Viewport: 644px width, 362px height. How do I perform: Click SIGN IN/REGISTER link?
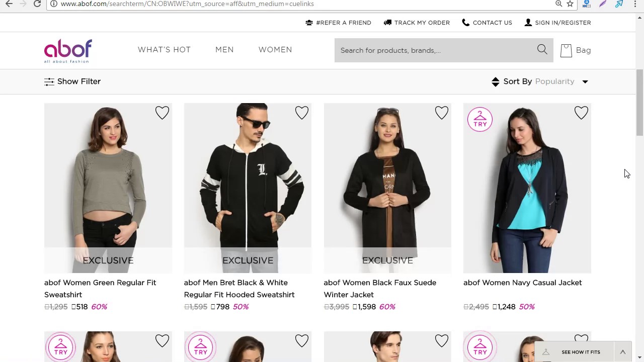pyautogui.click(x=563, y=23)
